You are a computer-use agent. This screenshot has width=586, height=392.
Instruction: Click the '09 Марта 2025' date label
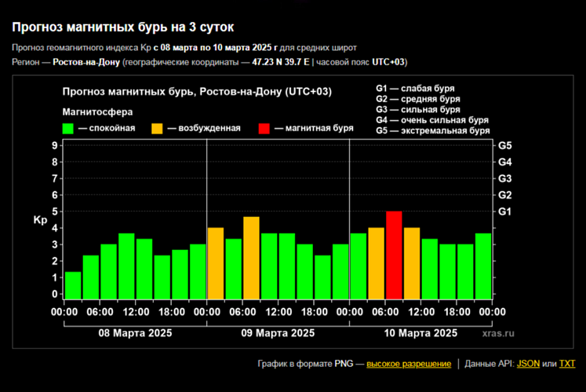coord(278,332)
